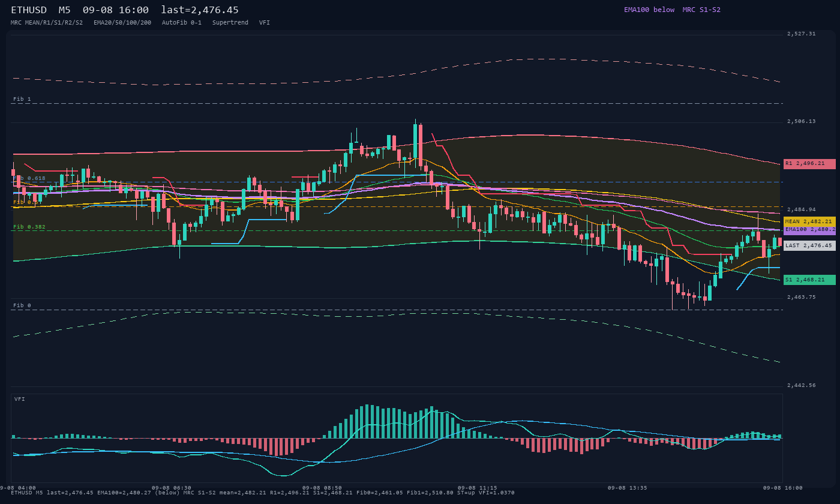Select the 'EMA20/50/100/200' legend entry
Viewport: 840px width, 504px height.
coord(122,22)
